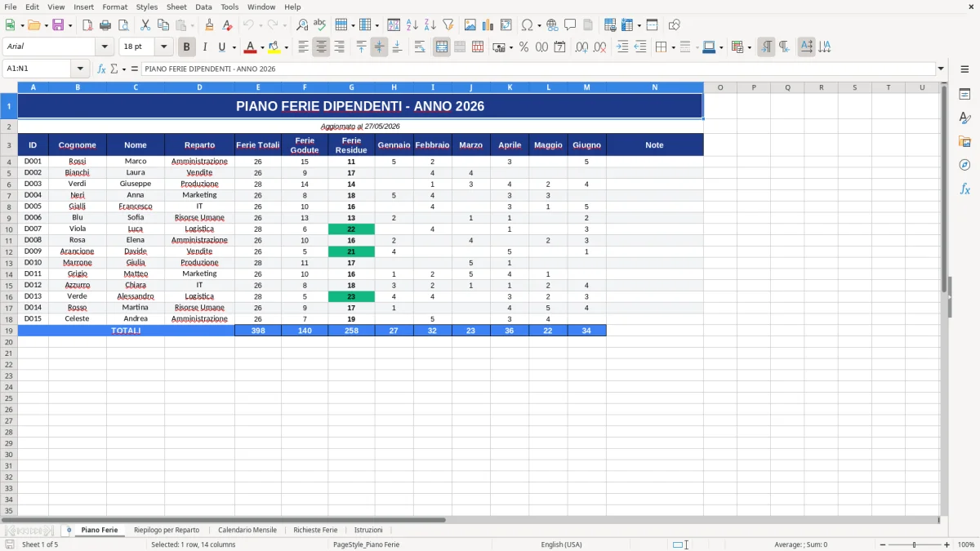980x551 pixels.
Task: Click the English (USA) language status
Action: 561,544
